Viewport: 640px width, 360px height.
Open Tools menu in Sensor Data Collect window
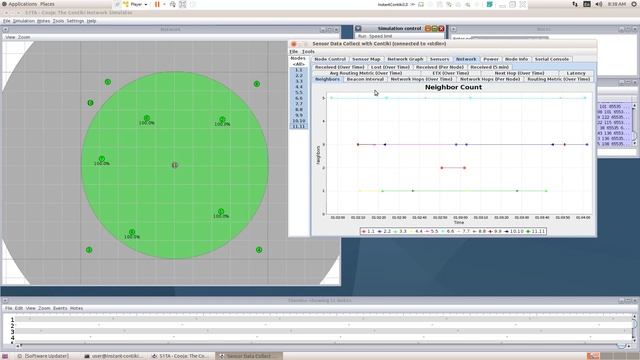(308, 52)
